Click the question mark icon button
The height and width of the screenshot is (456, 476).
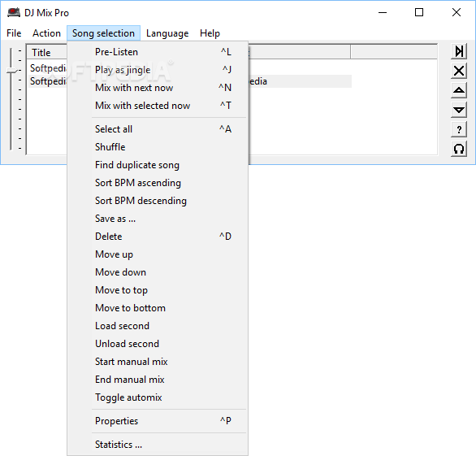(x=459, y=129)
